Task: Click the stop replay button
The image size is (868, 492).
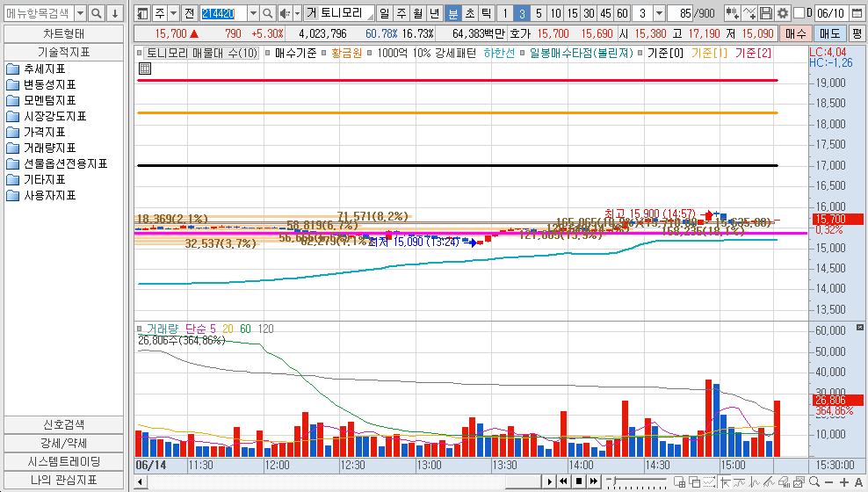Action: point(578,481)
